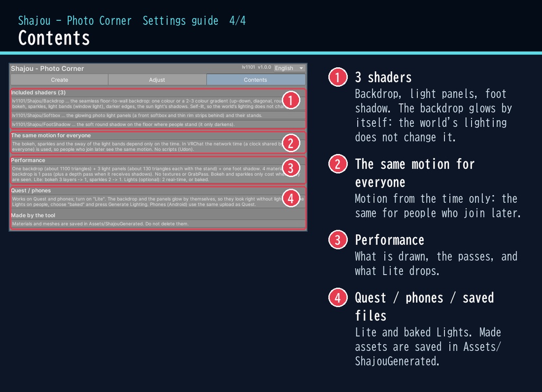Click the "Made by the tool" heading
This screenshot has width=542, height=392.
(33, 215)
